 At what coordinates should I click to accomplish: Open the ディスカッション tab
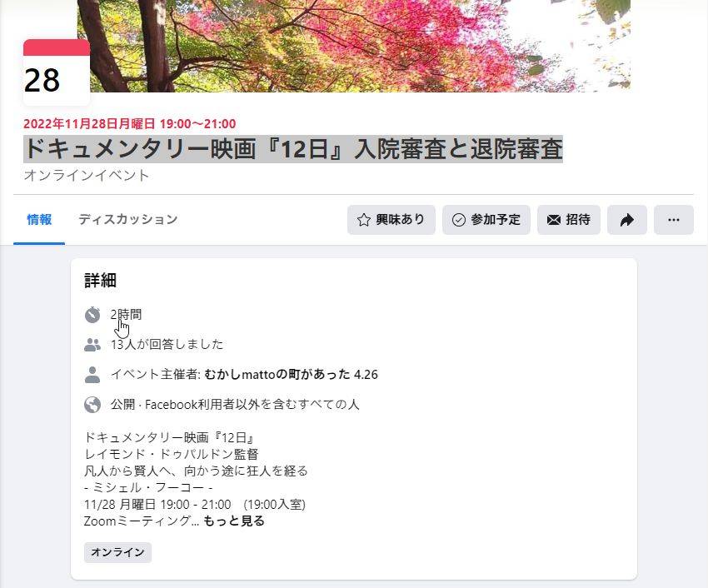pos(127,220)
